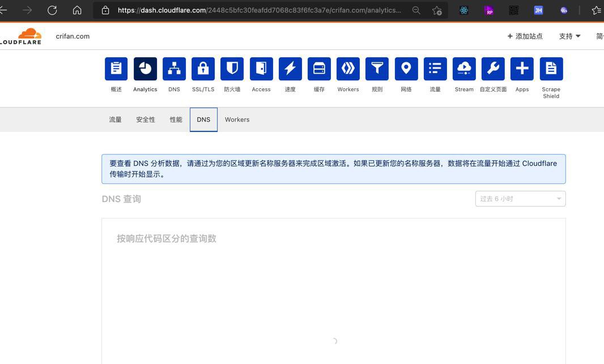Open the Workers icon in app row

[348, 68]
